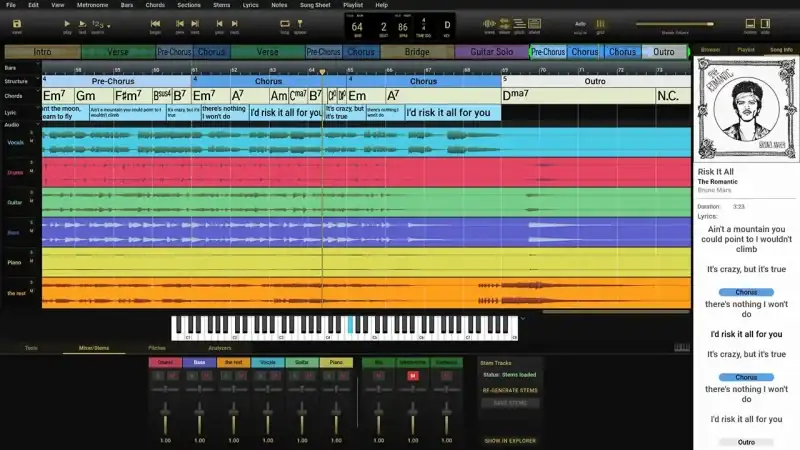Click RE-GENERATE STEMS button

510,390
